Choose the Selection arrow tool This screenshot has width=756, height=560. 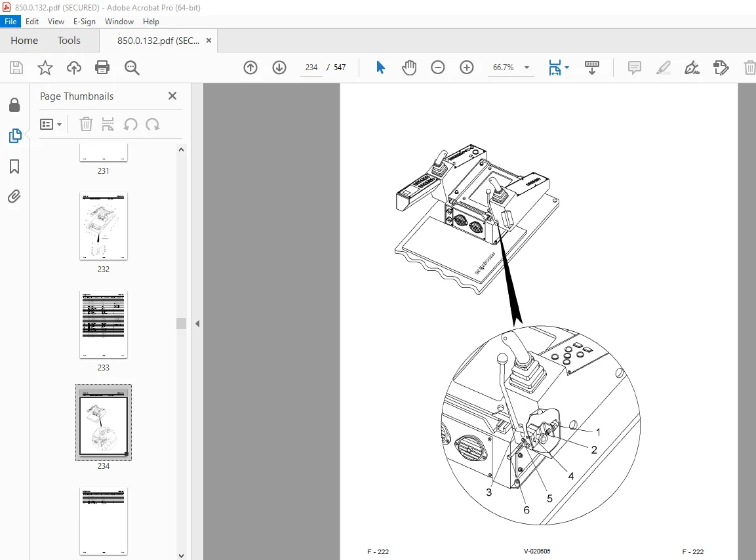tap(380, 68)
